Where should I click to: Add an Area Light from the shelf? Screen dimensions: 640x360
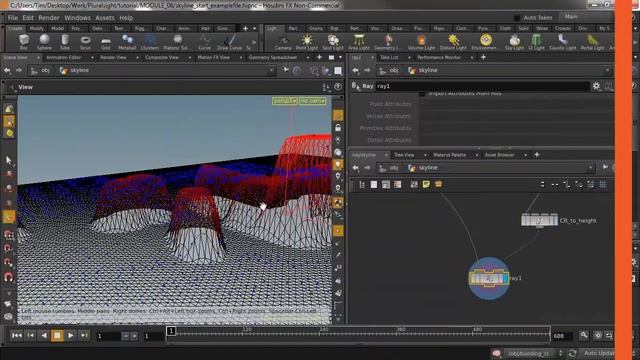pyautogui.click(x=359, y=42)
